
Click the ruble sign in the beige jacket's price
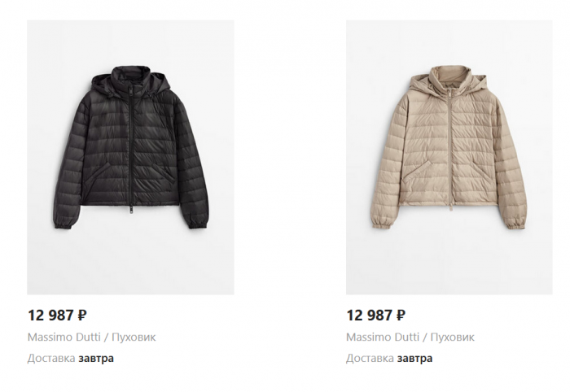pos(401,315)
